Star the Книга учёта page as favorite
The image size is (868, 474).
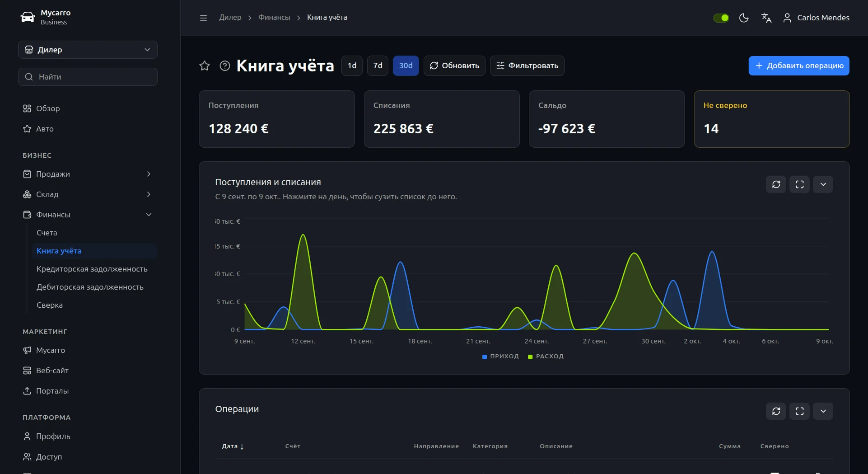click(205, 66)
